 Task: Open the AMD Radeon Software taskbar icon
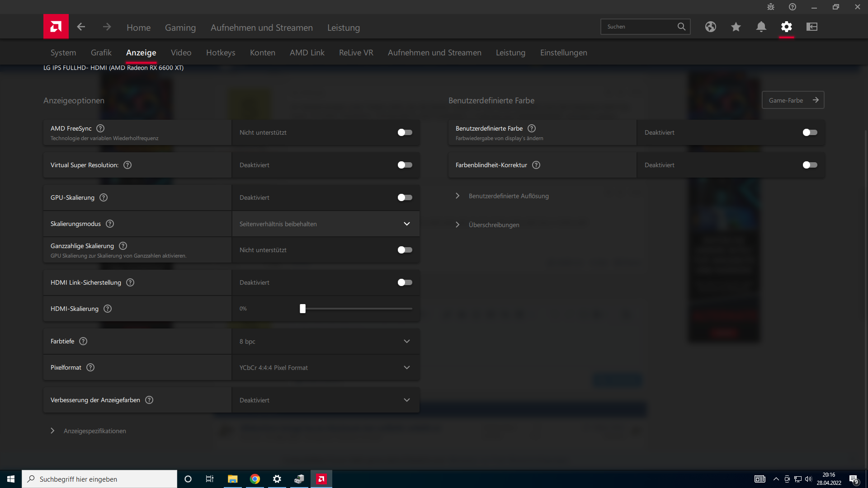[x=321, y=479]
